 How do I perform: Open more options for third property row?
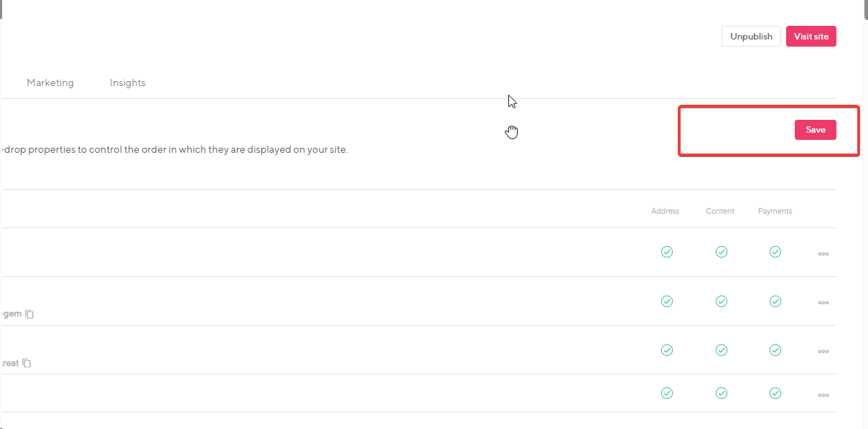pos(823,352)
